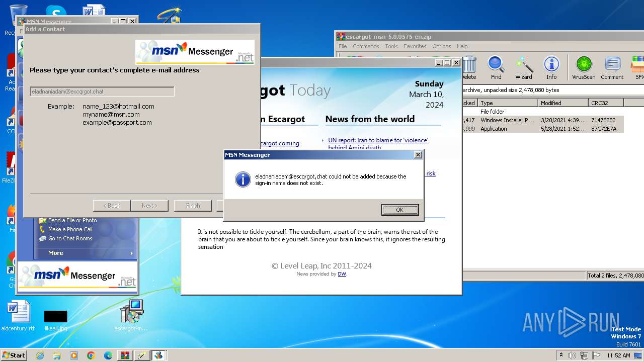Click the WinRAR status text Total 2 files
Image resolution: width=644 pixels, height=362 pixels.
(616, 276)
